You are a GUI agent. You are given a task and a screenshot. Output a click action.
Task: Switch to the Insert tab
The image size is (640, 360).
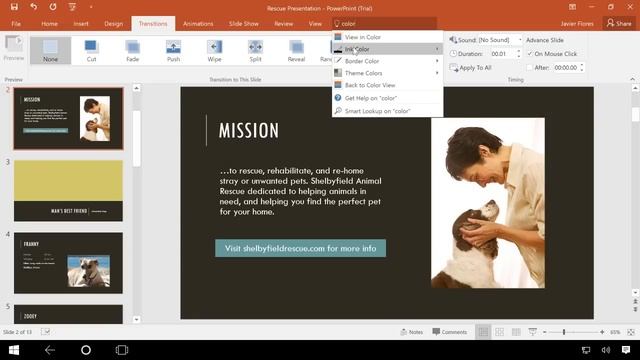pos(81,24)
